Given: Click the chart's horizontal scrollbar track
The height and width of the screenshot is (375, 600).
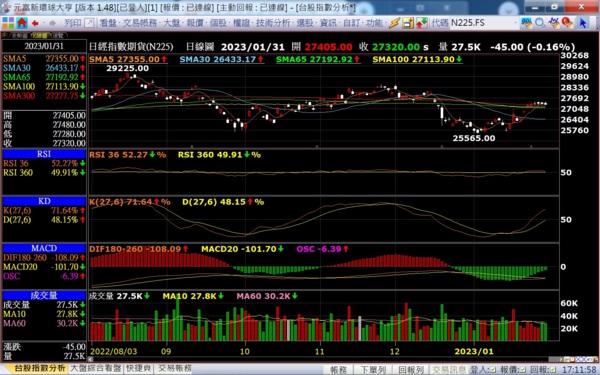Looking at the screenshot, I should pos(320,359).
